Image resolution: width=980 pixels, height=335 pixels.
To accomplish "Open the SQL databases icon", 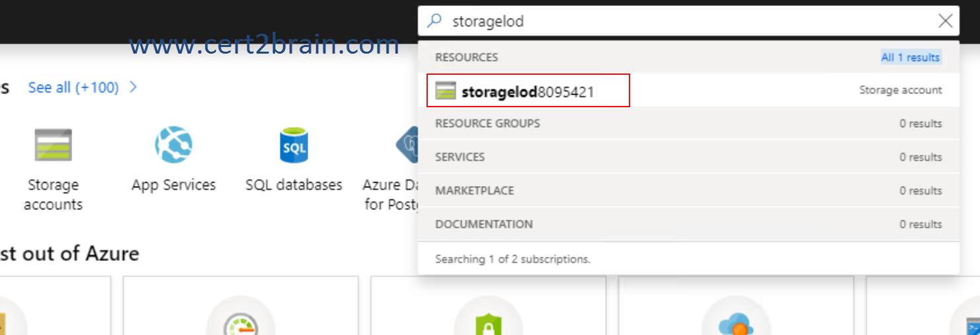I will coord(294,145).
